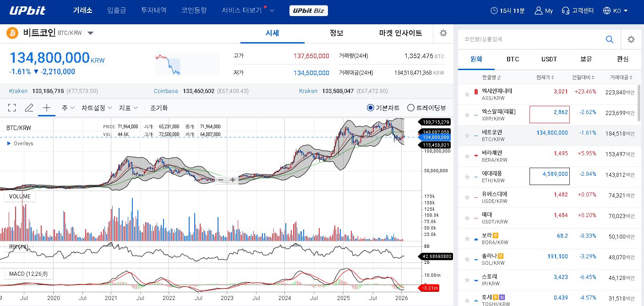Image resolution: width=644 pixels, height=306 pixels.
Task: Select the fullscreen chart icon
Action: click(x=12, y=108)
